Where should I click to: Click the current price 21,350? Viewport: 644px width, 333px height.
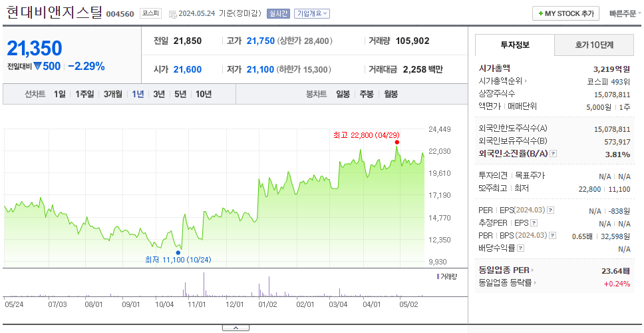[35, 49]
